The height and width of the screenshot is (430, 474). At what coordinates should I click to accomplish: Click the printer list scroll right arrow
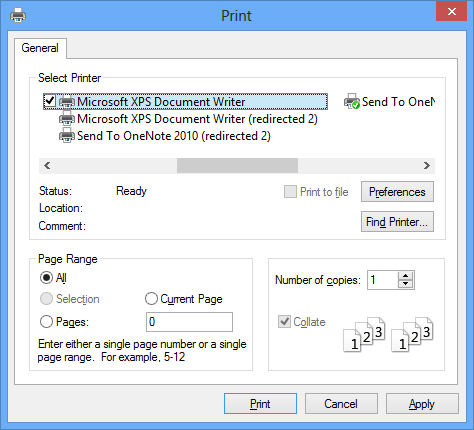click(x=427, y=165)
